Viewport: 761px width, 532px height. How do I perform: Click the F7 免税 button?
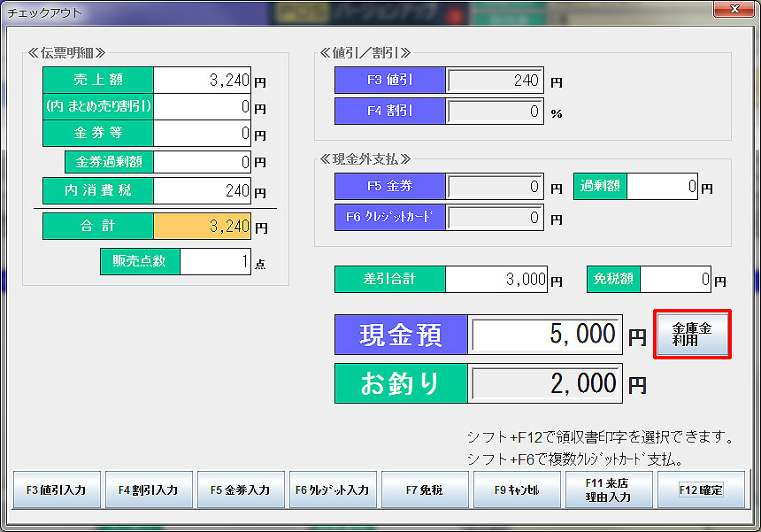425,490
